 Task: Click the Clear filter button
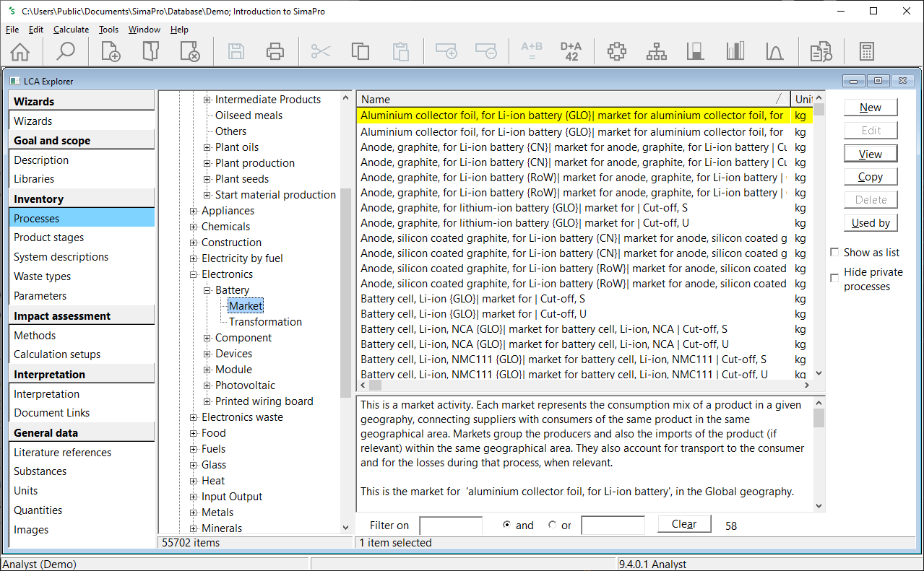tap(684, 524)
